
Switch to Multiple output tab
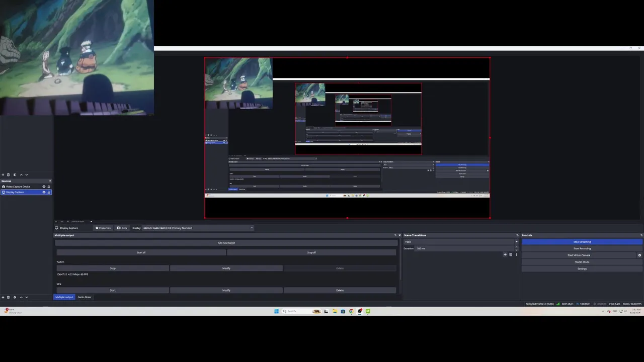(64, 297)
